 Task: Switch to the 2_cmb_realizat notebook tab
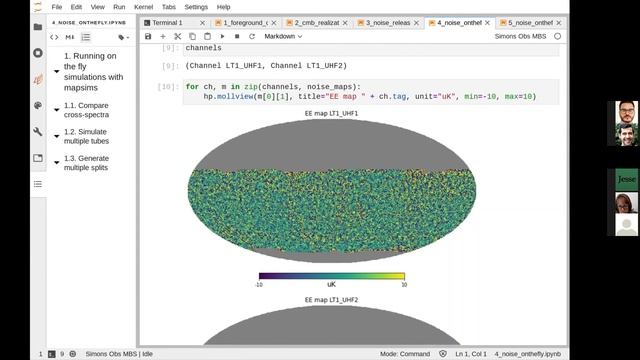point(317,23)
